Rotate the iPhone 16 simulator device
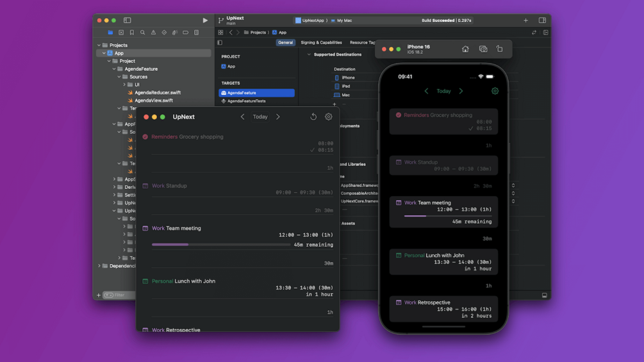 pos(499,49)
